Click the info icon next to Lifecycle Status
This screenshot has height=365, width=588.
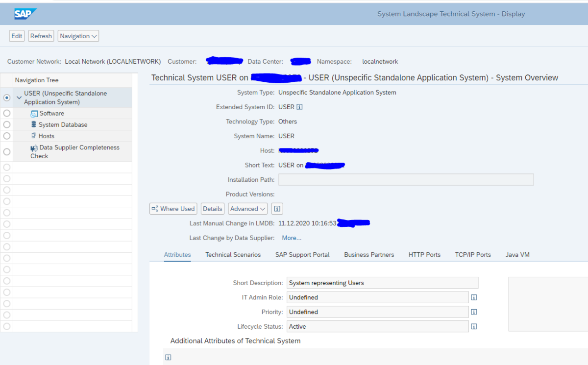474,326
